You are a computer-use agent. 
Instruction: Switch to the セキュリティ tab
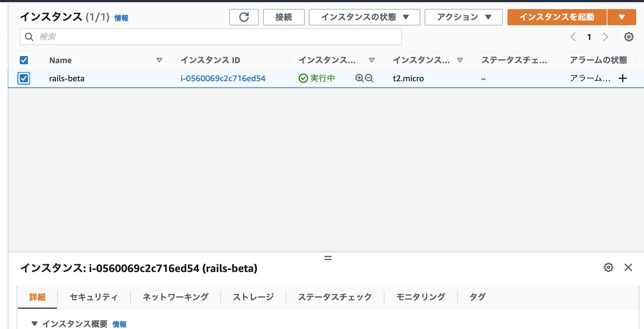coord(94,297)
